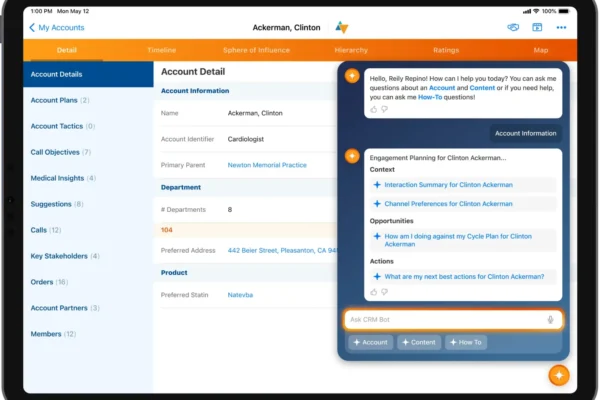Click the Account Information chat bubble
Viewport: 600px width, 400px height.
pos(526,133)
